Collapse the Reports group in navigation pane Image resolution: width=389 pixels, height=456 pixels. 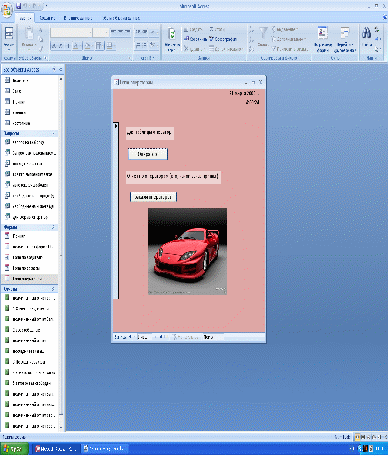[x=53, y=289]
